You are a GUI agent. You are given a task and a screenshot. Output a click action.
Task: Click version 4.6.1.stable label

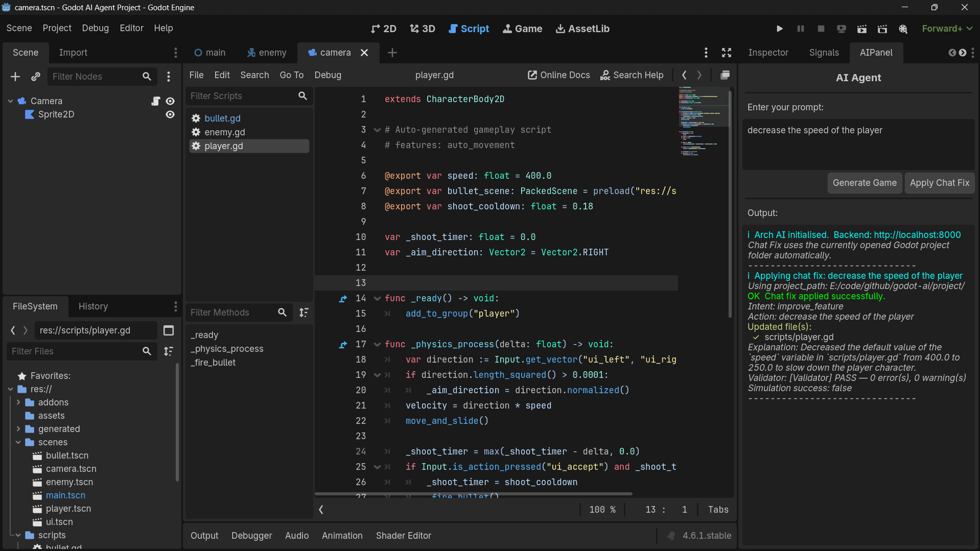tap(707, 536)
